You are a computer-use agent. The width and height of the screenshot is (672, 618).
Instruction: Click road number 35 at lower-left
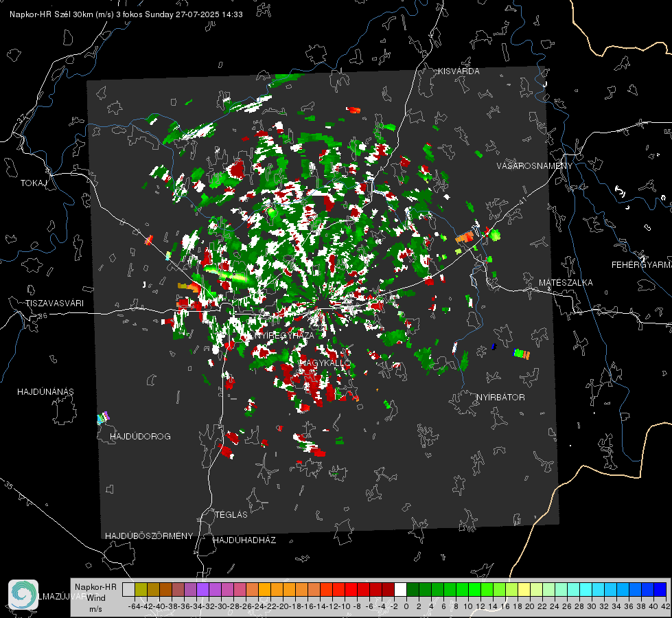coord(8,485)
